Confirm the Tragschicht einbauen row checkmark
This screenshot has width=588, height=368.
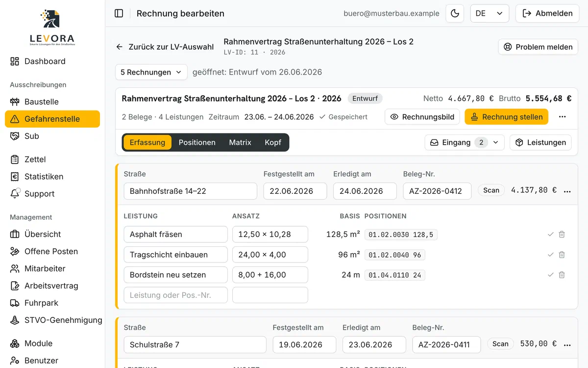coord(550,255)
